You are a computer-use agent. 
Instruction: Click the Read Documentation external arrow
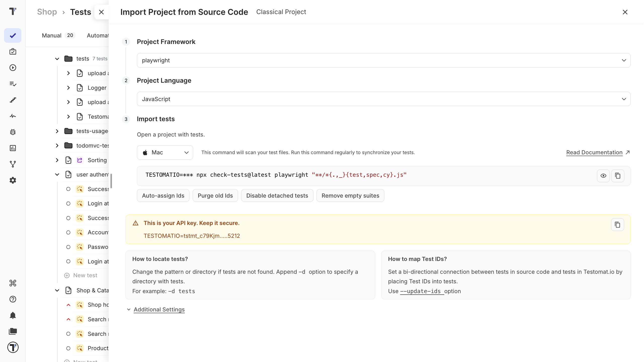tap(628, 152)
